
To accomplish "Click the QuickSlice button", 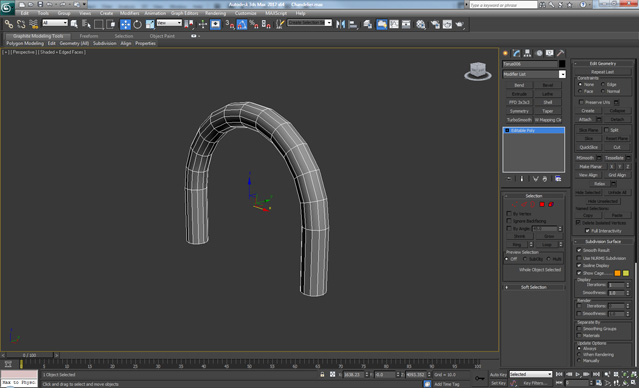I will pos(588,147).
